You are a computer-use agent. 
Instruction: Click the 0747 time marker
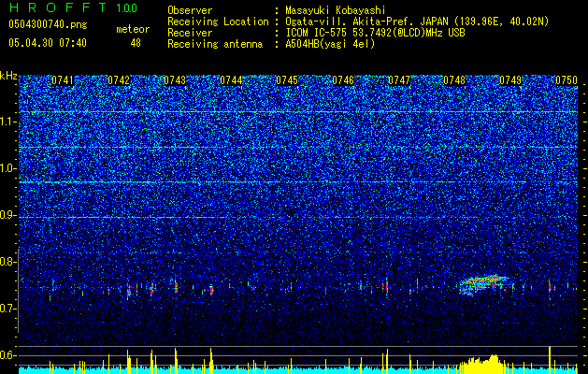click(399, 80)
